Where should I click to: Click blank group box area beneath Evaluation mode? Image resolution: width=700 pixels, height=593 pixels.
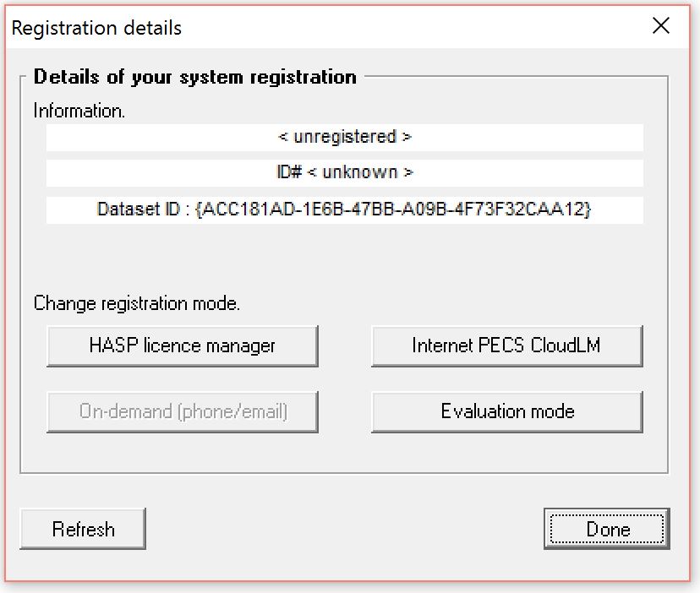[x=506, y=453]
